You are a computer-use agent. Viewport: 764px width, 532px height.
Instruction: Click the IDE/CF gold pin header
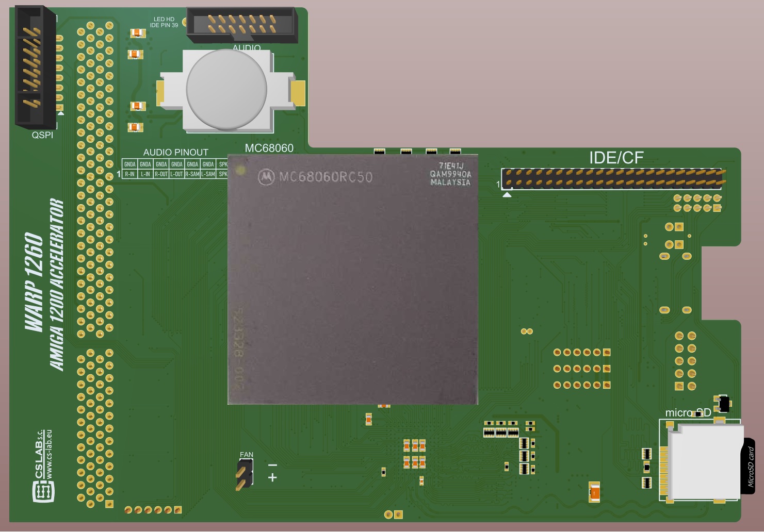pyautogui.click(x=614, y=178)
